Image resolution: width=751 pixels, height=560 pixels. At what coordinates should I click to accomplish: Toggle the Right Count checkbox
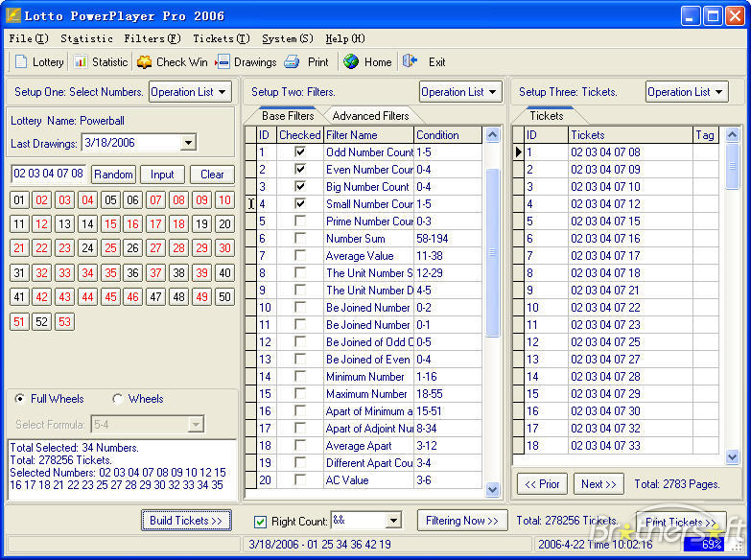(x=260, y=522)
